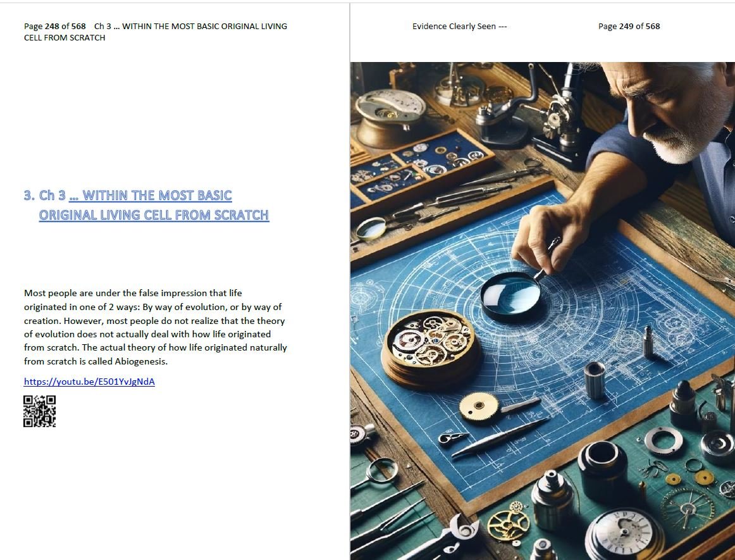Click the paragraph starting 'Most people are under'

coord(155,327)
